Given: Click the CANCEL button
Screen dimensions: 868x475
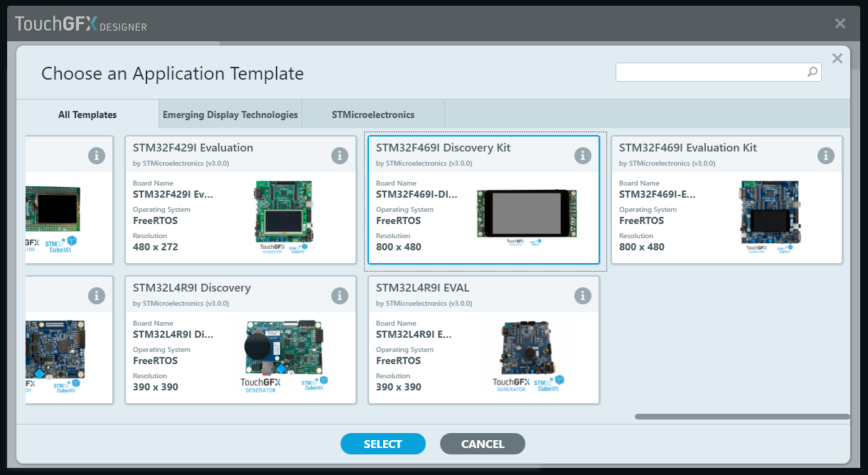Looking at the screenshot, I should (x=483, y=444).
